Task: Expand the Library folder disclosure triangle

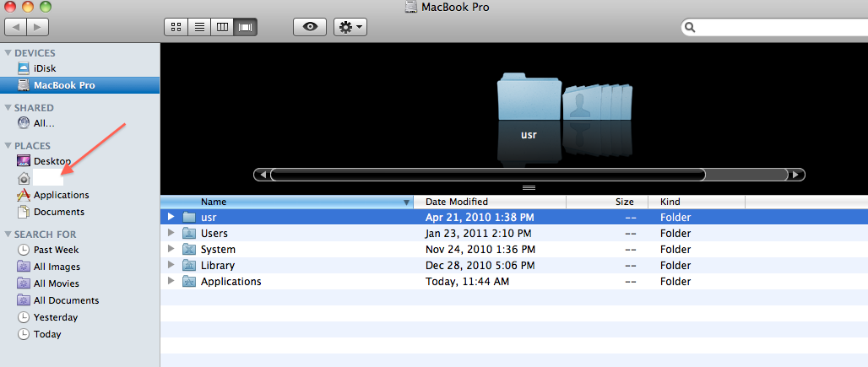Action: (x=171, y=266)
